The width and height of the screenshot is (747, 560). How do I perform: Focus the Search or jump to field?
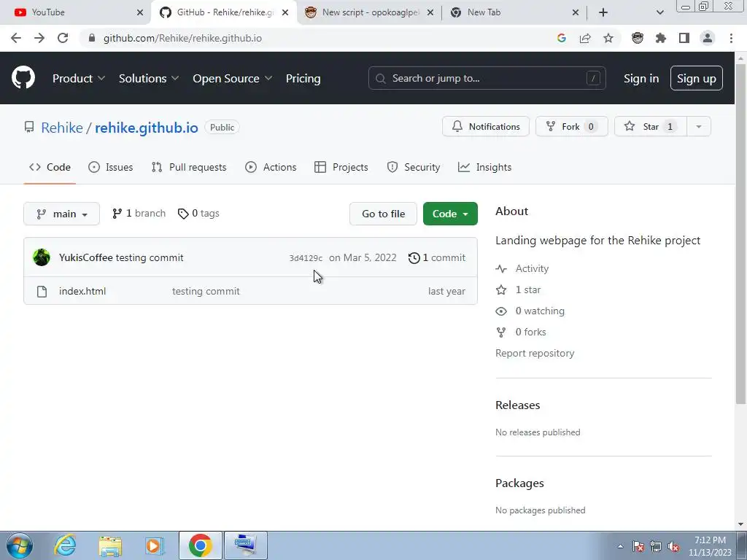[487, 78]
